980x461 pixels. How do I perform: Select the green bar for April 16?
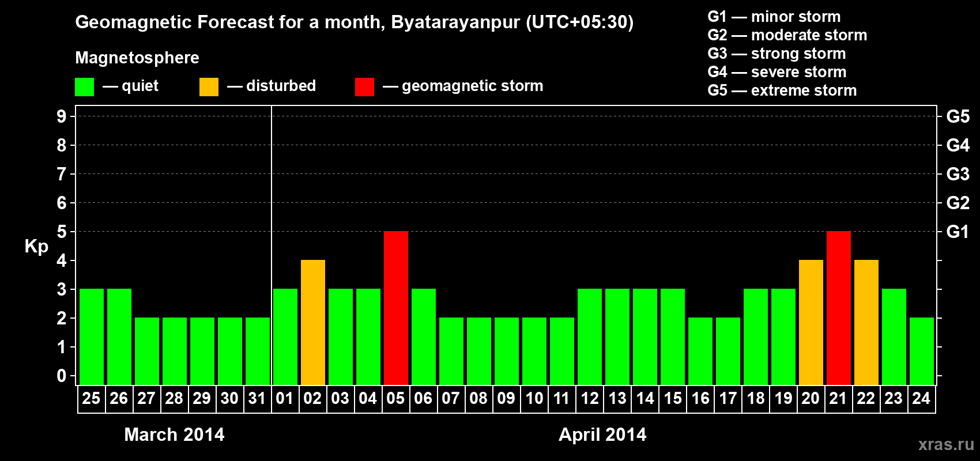(700, 351)
